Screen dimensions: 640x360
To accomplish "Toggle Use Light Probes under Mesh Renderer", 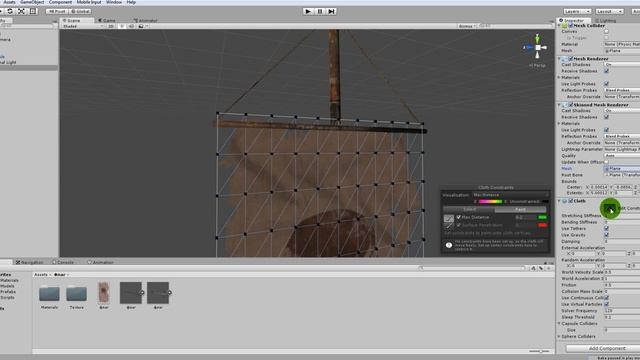I will pyautogui.click(x=607, y=84).
